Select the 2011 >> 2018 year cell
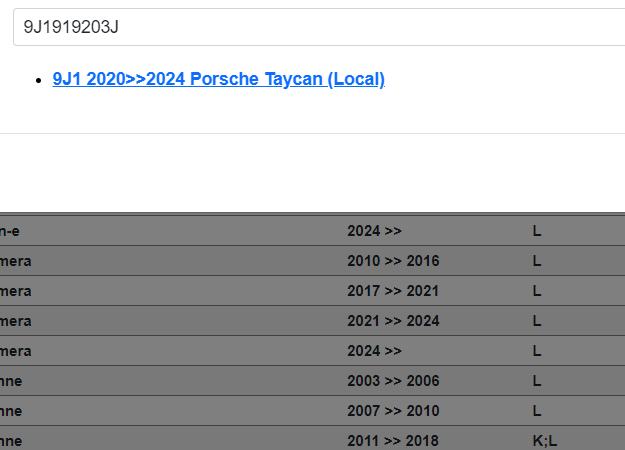The height and width of the screenshot is (450, 625). 393,440
